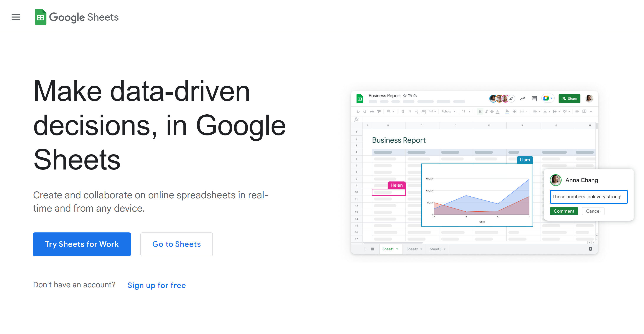Open the zoom dropdown

click(x=391, y=112)
